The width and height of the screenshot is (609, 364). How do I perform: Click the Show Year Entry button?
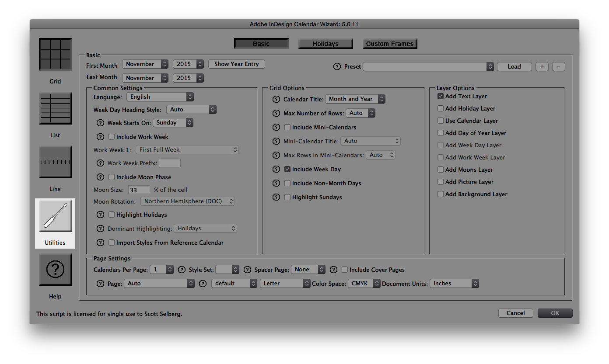(236, 64)
